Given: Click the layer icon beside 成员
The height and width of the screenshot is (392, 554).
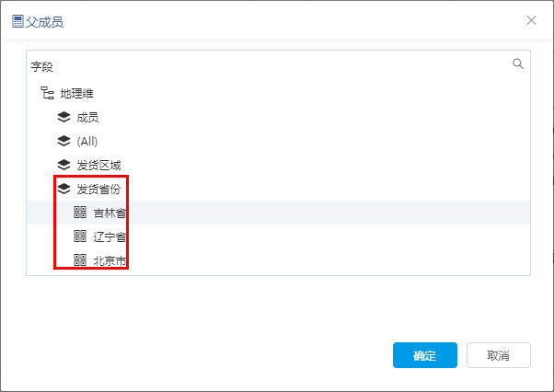Looking at the screenshot, I should click(x=63, y=117).
